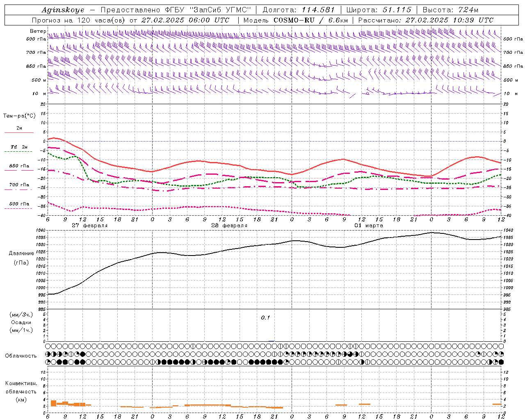Click the latitude value Широта: 51.115
The height and width of the screenshot is (420, 525).
tap(379, 10)
